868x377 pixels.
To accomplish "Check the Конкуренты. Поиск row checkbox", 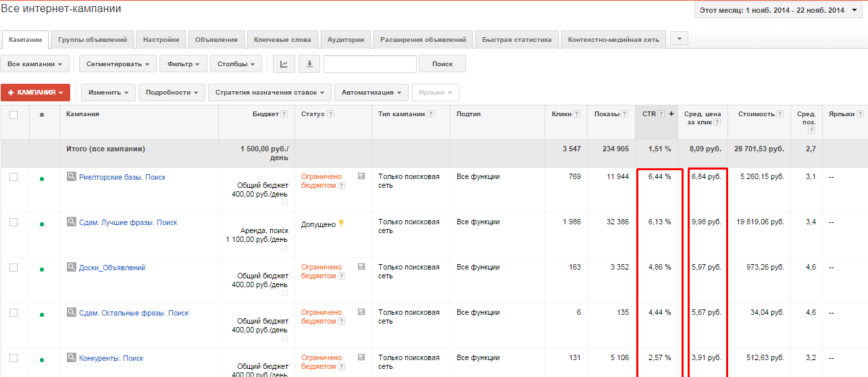I will pos(14,358).
